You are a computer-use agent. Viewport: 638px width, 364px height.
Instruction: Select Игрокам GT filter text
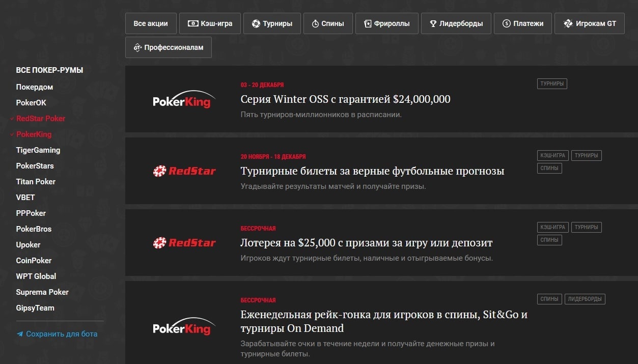596,23
